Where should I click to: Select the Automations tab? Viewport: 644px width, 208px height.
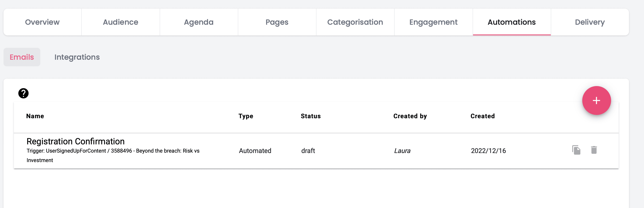[x=511, y=22]
